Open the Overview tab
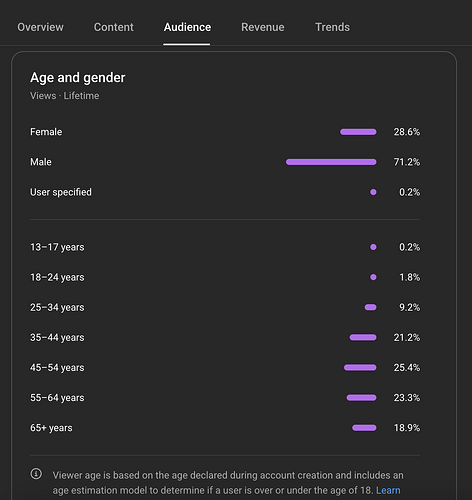Image resolution: width=472 pixels, height=500 pixels. pos(40,27)
